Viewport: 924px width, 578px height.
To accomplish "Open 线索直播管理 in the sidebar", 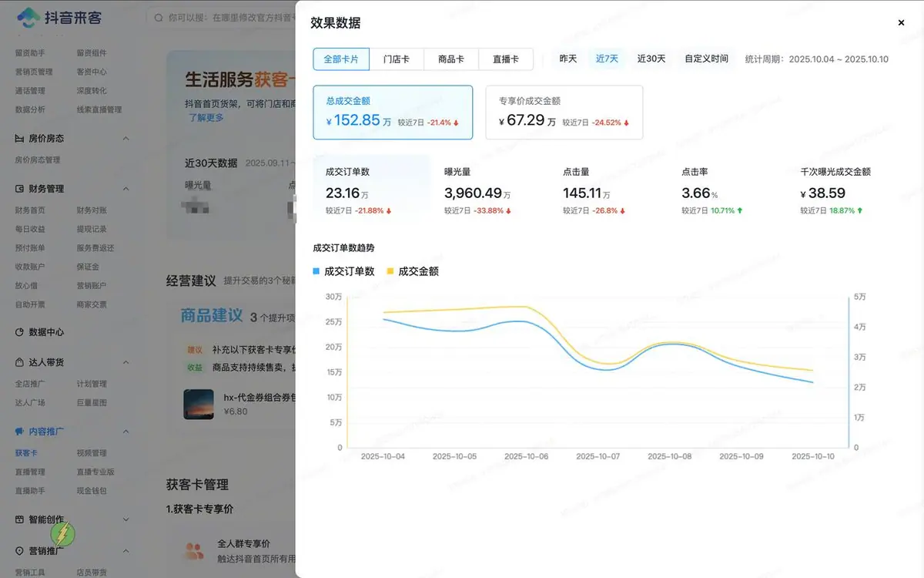I will point(99,109).
